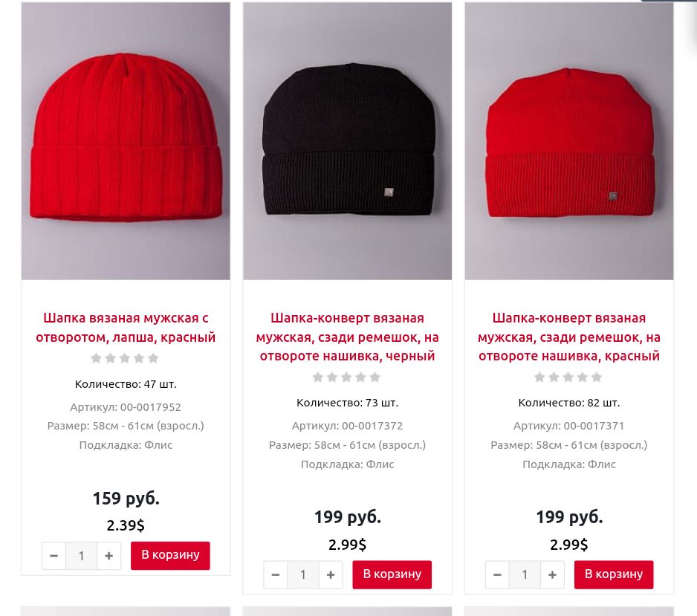Open title link Шапка вязаная мужская с отворотом

(126, 328)
